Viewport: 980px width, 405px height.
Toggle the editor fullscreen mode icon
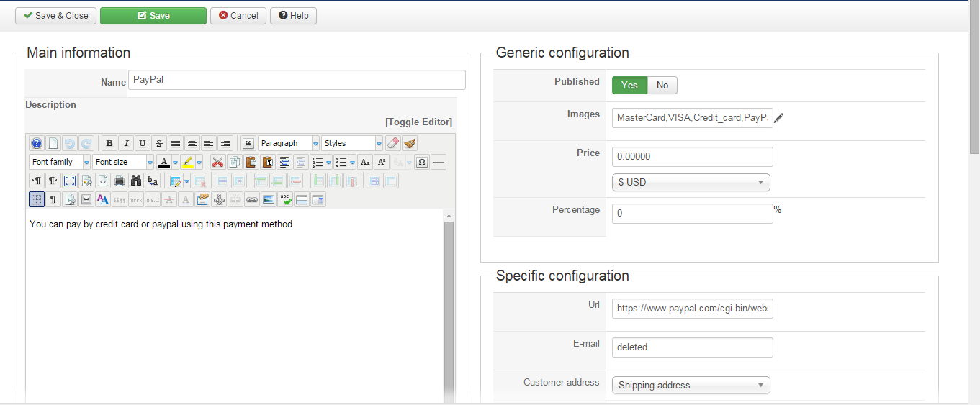coord(70,181)
